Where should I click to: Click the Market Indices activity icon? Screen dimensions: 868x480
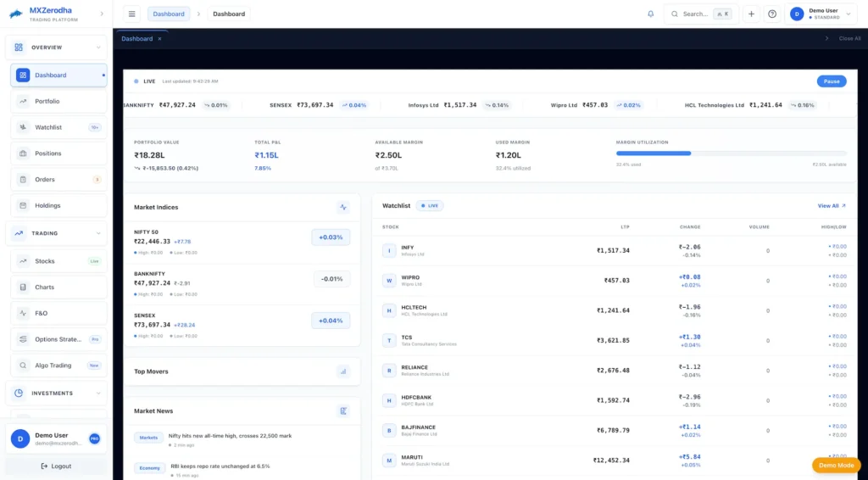[343, 207]
